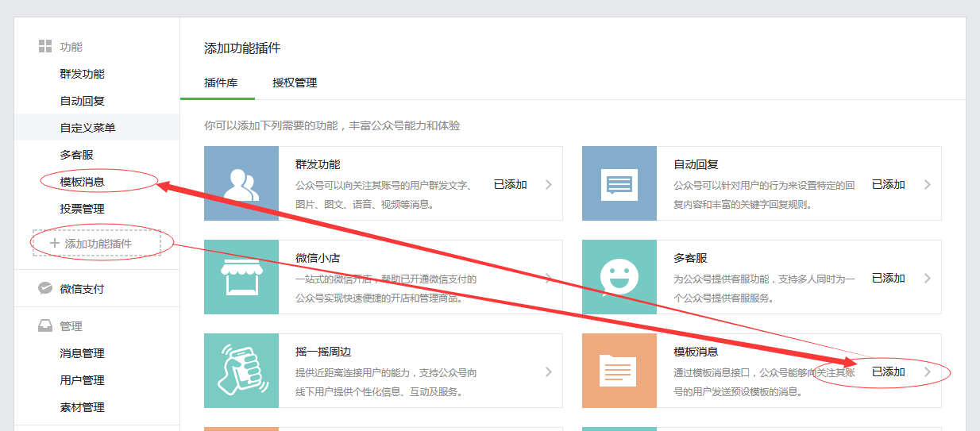Click 摇一摇周边 card title

(x=323, y=352)
